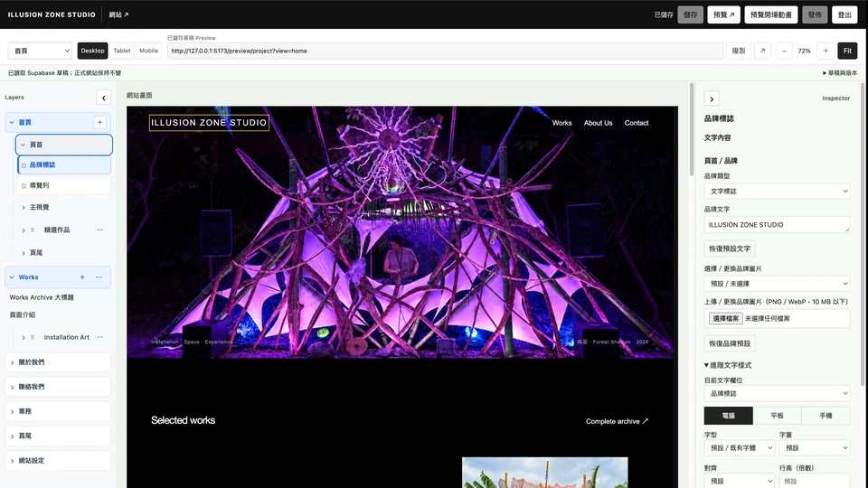
Task: Expand 草稿與版本 disclosure
Action: (x=840, y=73)
